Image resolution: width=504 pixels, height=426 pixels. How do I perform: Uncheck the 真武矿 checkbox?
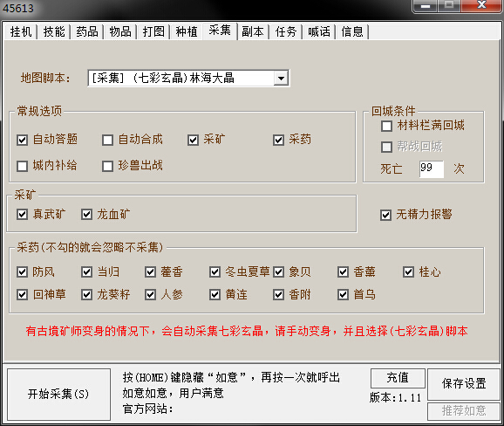pos(22,214)
